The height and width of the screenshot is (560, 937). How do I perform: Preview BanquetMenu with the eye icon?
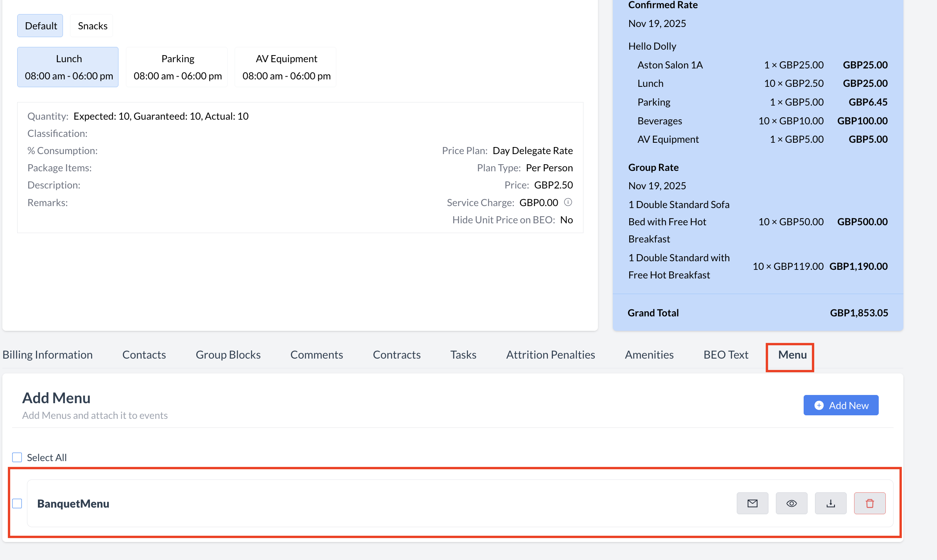pyautogui.click(x=791, y=503)
